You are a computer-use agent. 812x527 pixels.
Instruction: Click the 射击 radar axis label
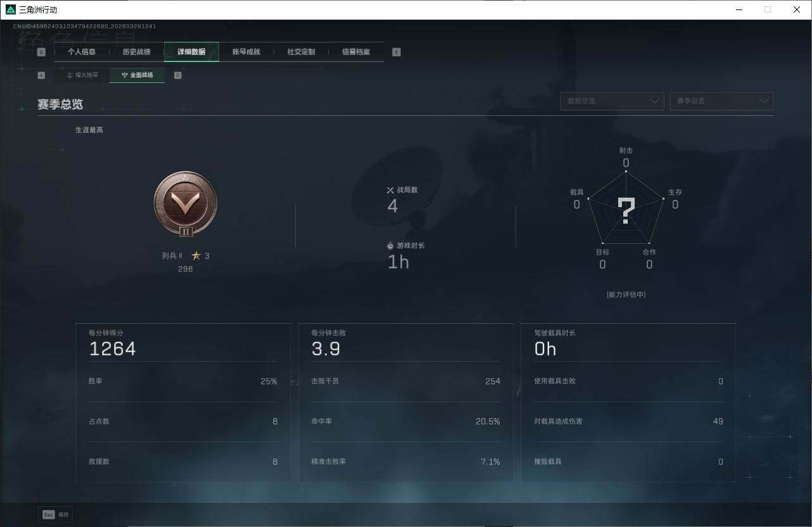[626, 151]
